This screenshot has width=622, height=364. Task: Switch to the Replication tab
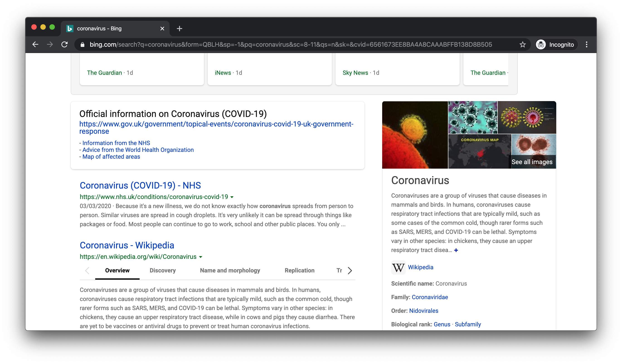[x=299, y=270]
